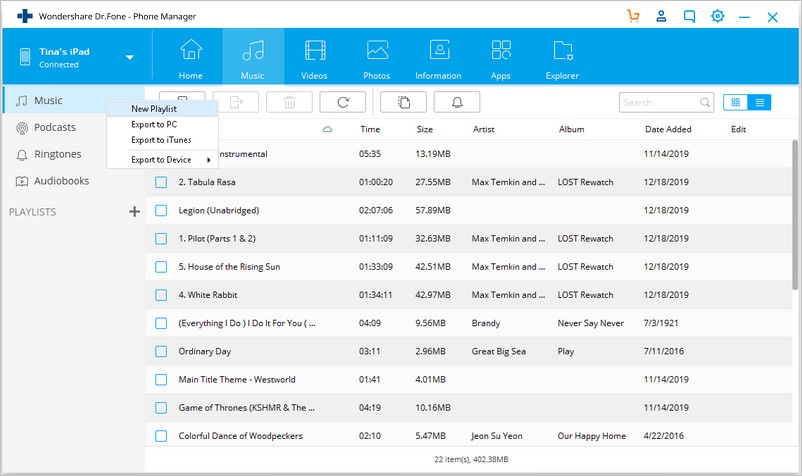The height and width of the screenshot is (476, 802).
Task: Open the feedback chat icon
Action: click(689, 16)
